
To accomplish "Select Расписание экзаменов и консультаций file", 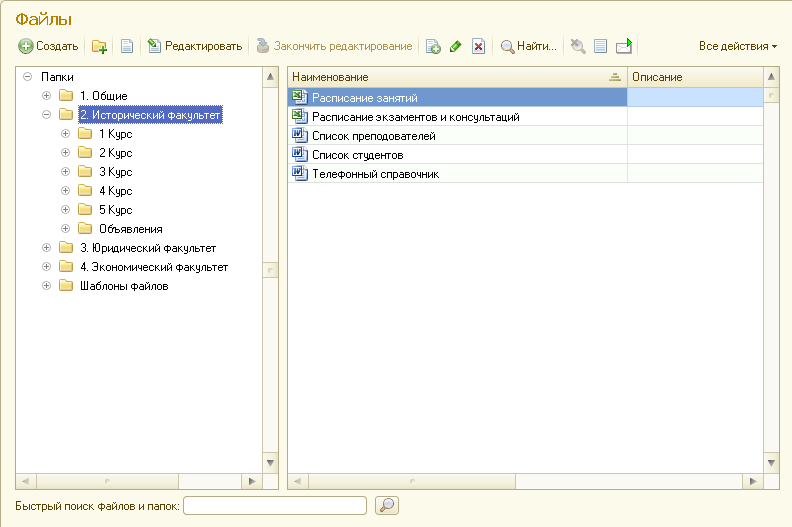I will (525, 117).
